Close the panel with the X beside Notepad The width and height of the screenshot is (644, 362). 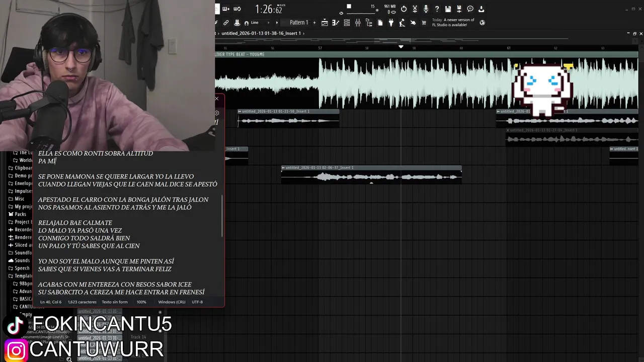click(217, 99)
